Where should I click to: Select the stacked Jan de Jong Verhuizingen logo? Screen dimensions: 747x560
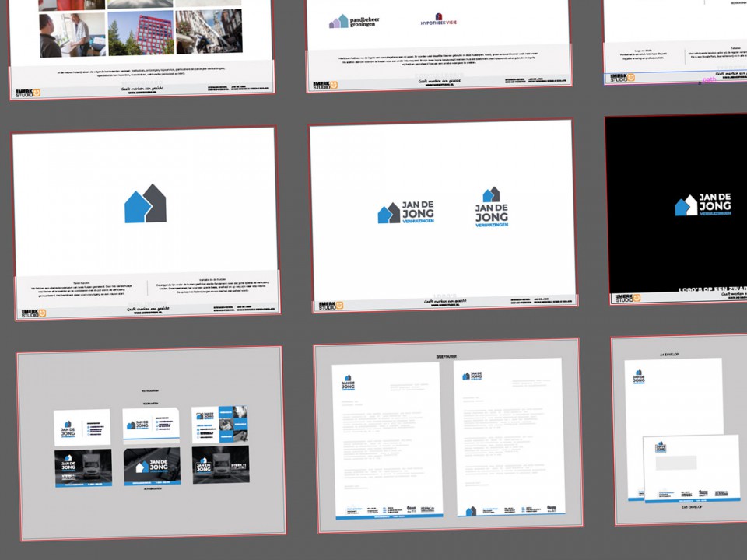(492, 207)
